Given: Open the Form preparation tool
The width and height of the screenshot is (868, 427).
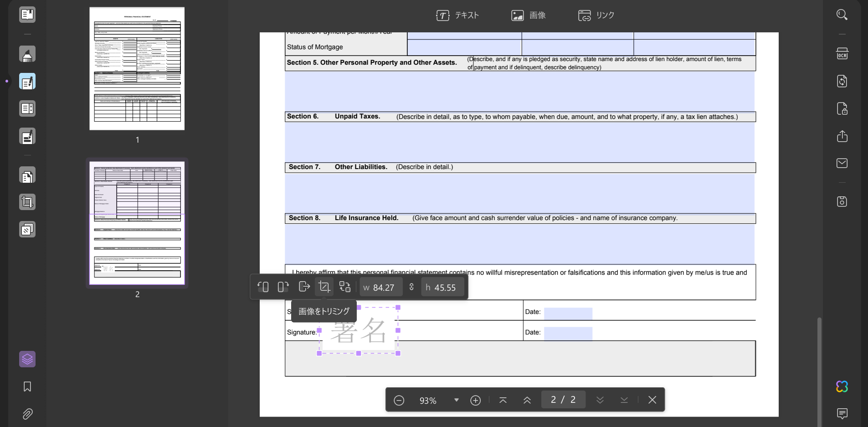Looking at the screenshot, I should (x=27, y=108).
